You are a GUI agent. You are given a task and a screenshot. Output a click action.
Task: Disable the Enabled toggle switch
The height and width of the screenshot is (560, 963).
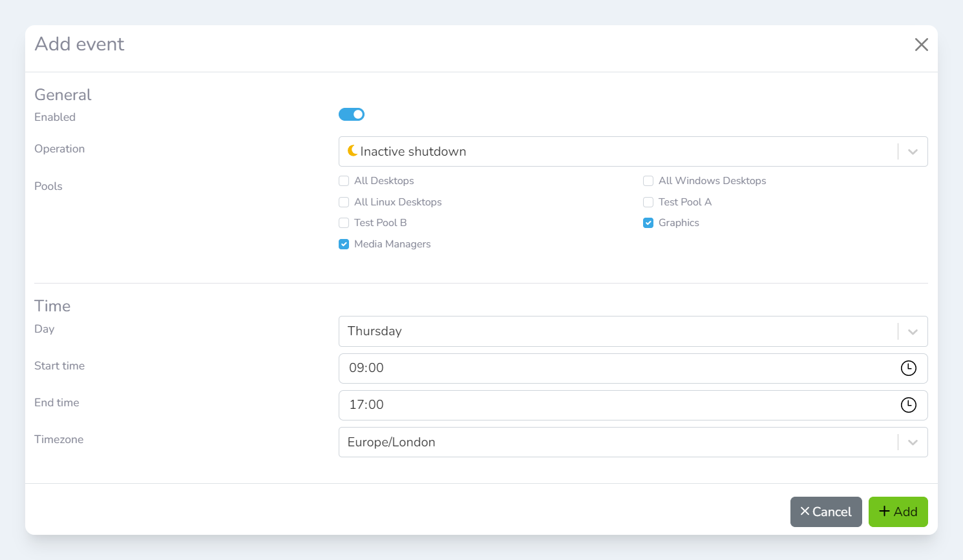(352, 114)
